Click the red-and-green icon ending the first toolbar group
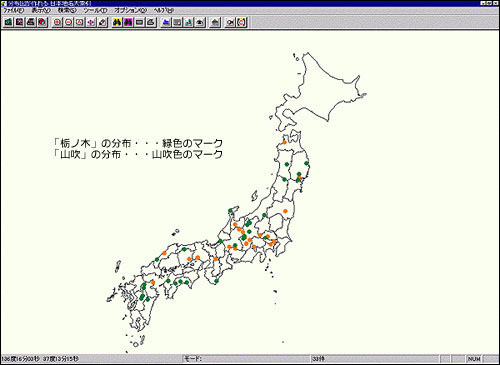This screenshot has width=500, height=365. [x=42, y=22]
